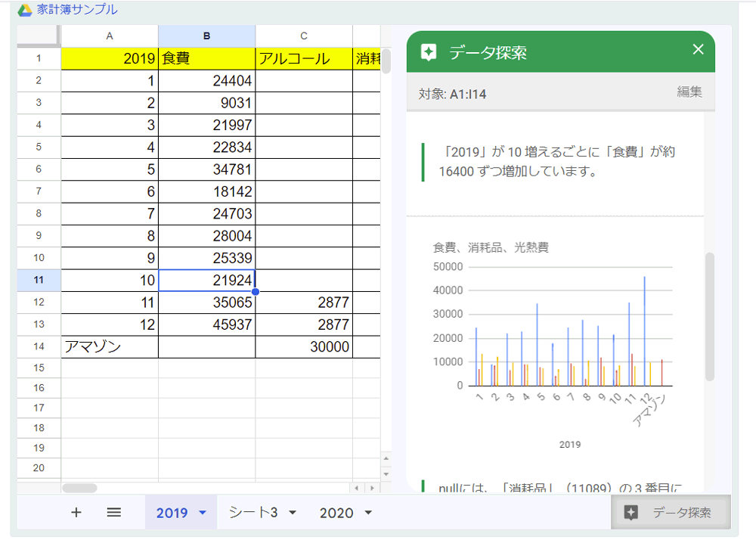Click cell containing 34781
The height and width of the screenshot is (540, 756).
coord(207,169)
